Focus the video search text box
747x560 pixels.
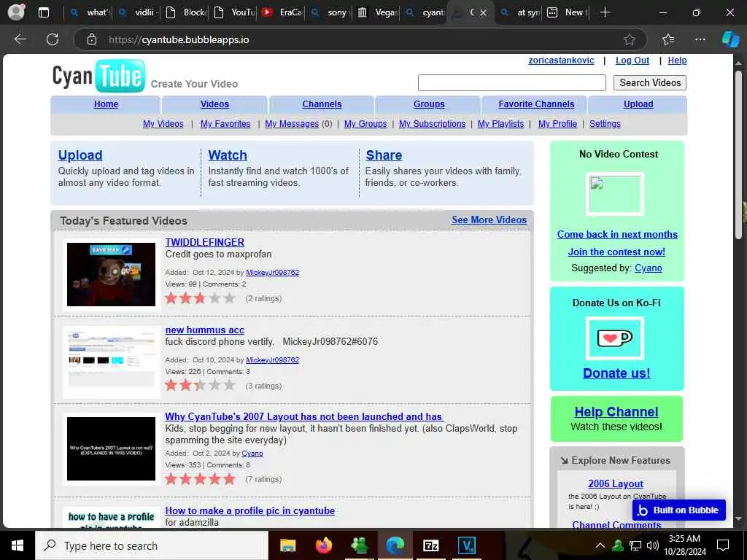511,83
